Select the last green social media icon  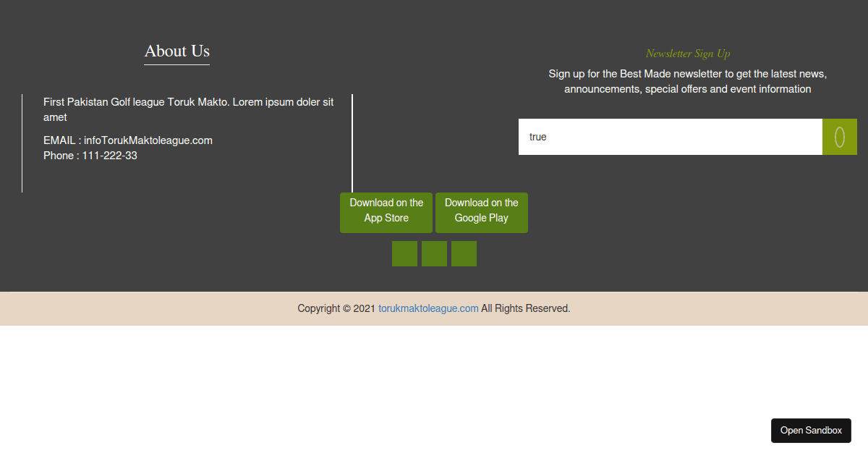pyautogui.click(x=464, y=253)
